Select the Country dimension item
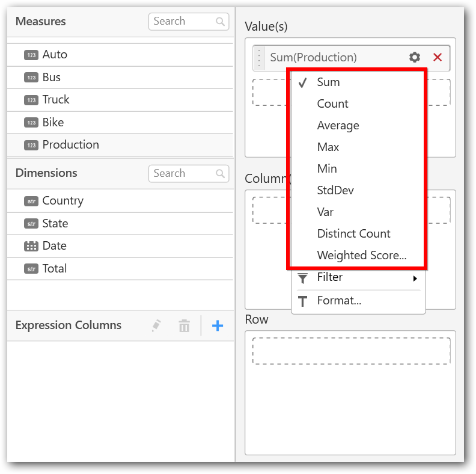This screenshot has height=474, width=476. [63, 201]
